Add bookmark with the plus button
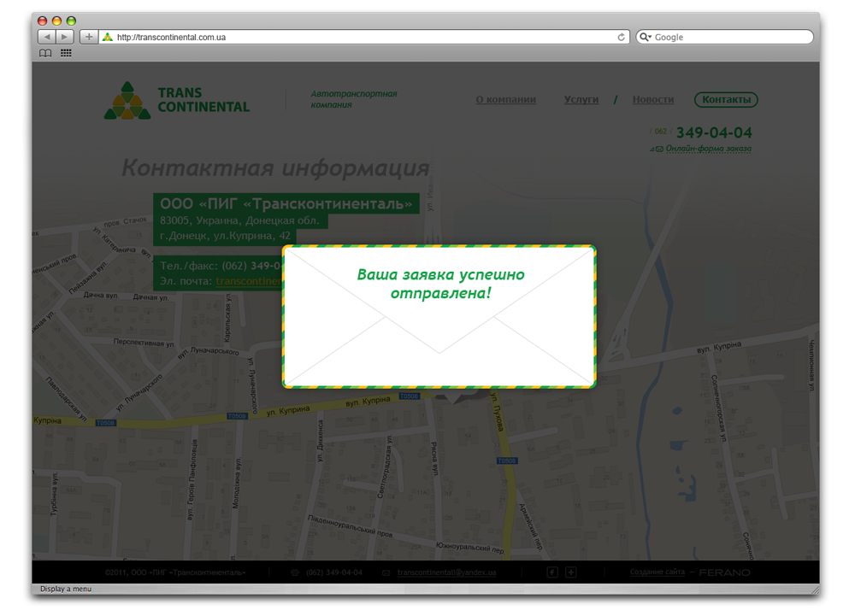This screenshot has height=616, width=855. 89,37
